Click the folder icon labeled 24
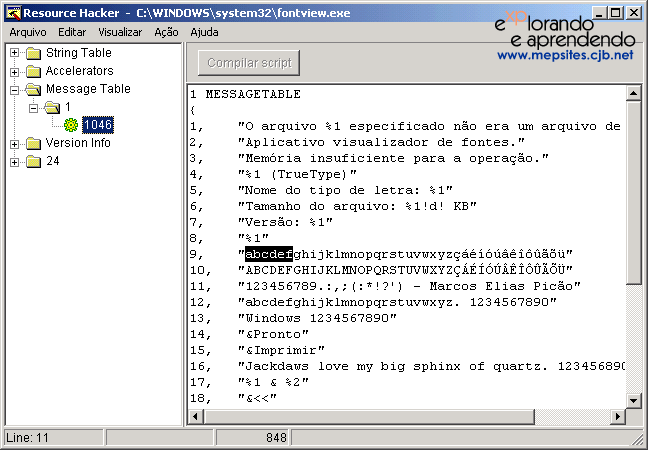 pyautogui.click(x=34, y=161)
